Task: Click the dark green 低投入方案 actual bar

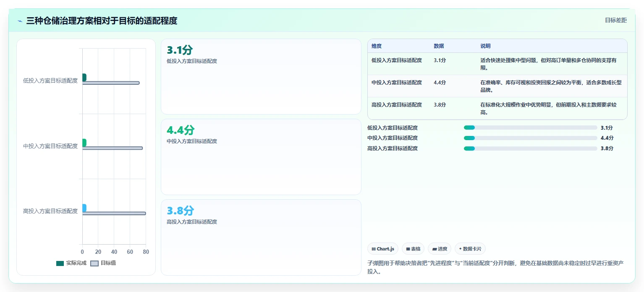Action: [84, 77]
